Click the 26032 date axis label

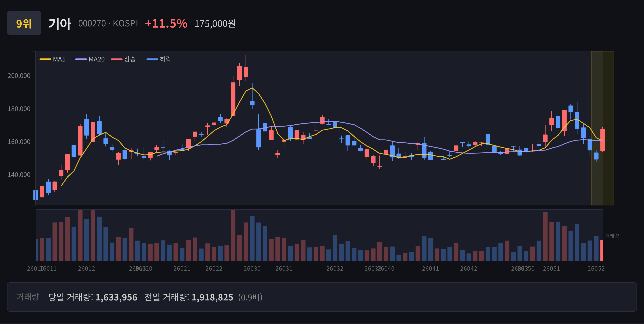335,268
